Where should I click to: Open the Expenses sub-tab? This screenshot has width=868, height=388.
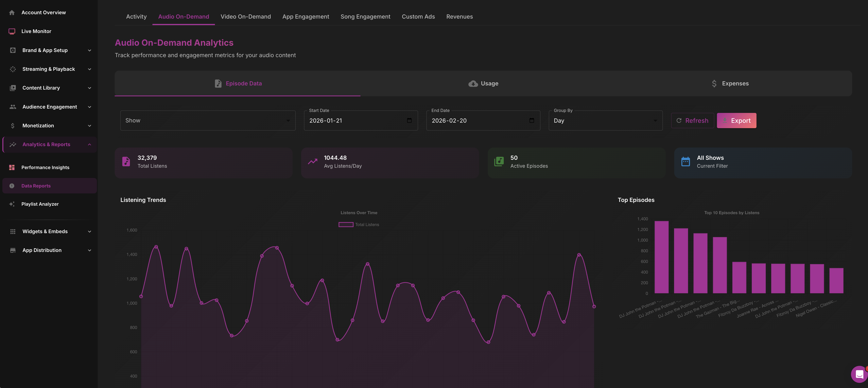730,83
